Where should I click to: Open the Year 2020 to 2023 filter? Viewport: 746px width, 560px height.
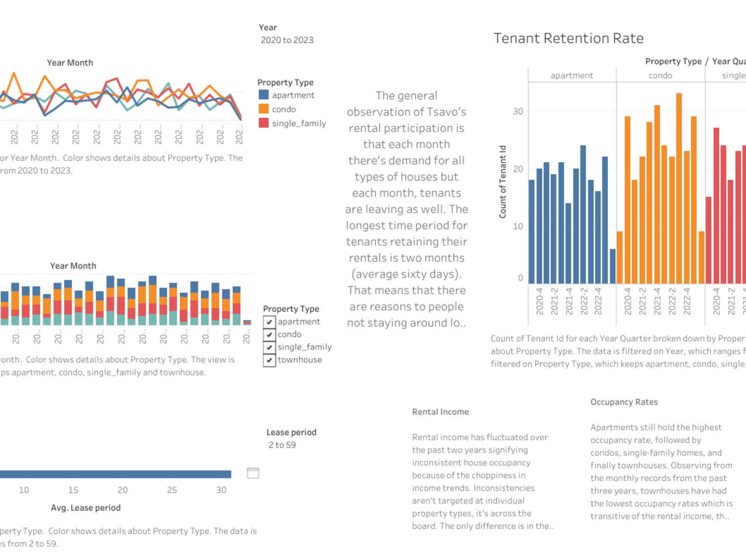287,40
